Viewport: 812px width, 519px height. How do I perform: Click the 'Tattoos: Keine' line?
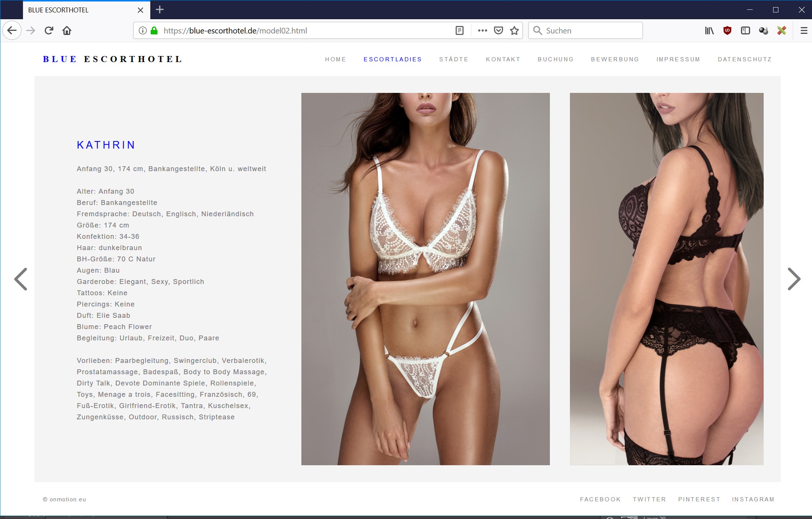tap(102, 293)
